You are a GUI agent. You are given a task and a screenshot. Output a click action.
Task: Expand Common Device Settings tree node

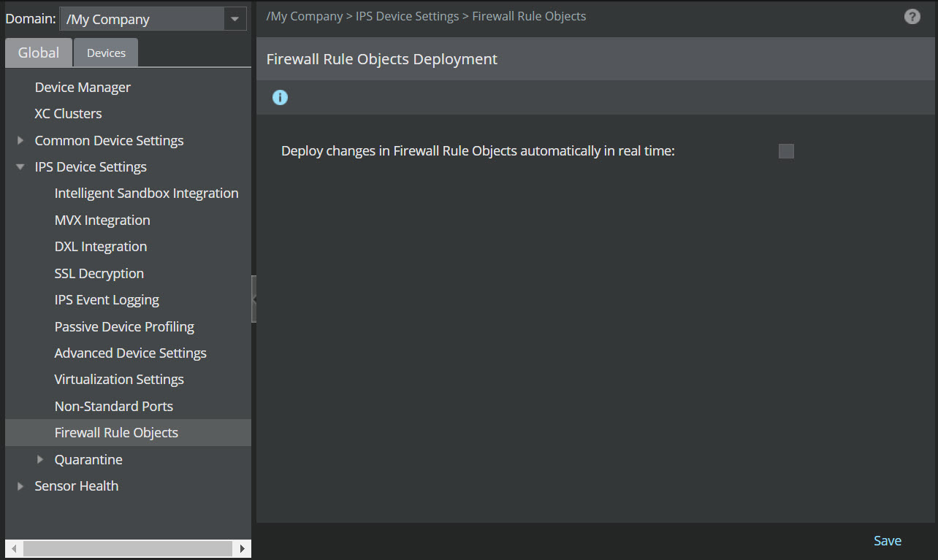coord(21,140)
